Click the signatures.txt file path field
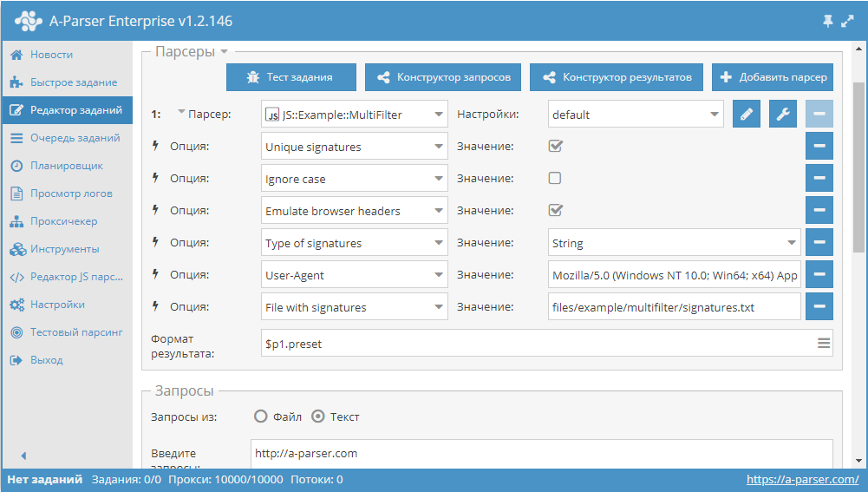The height and width of the screenshot is (492, 868). [x=675, y=307]
